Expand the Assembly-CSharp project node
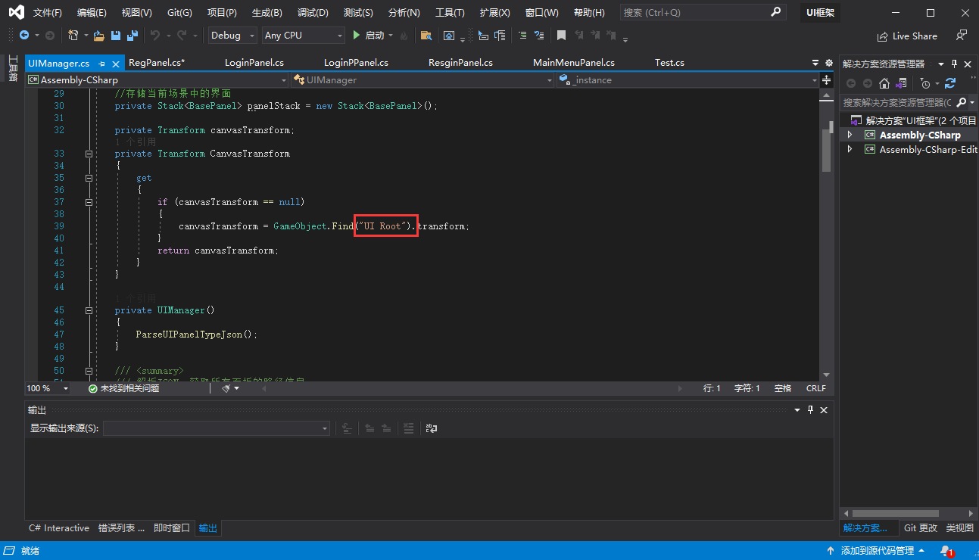The height and width of the screenshot is (560, 979). tap(850, 135)
